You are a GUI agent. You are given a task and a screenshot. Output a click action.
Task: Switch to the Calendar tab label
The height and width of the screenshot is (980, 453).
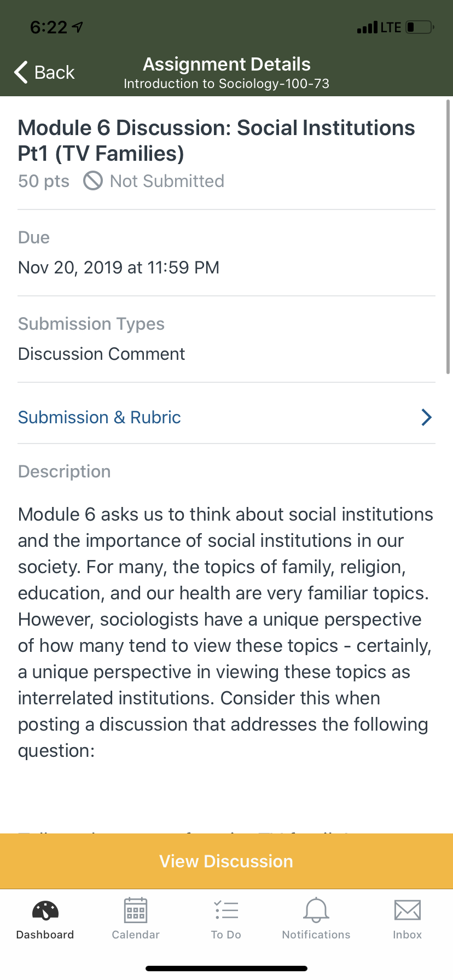(136, 935)
